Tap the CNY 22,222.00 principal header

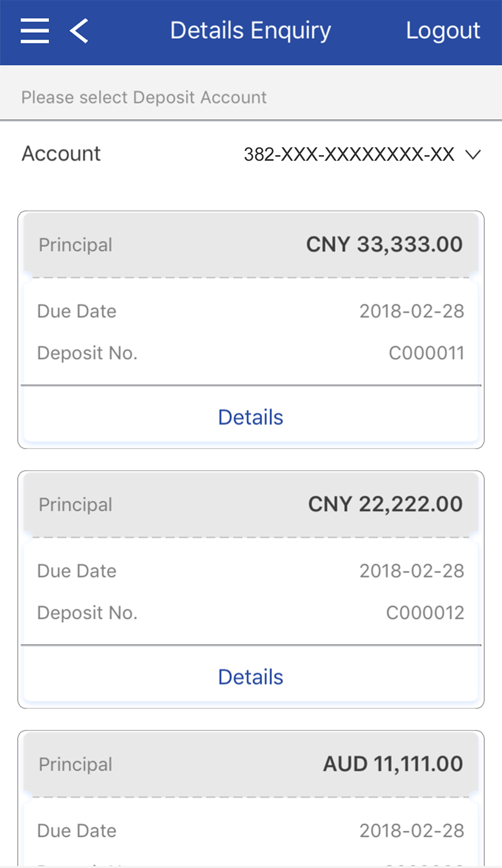385,504
